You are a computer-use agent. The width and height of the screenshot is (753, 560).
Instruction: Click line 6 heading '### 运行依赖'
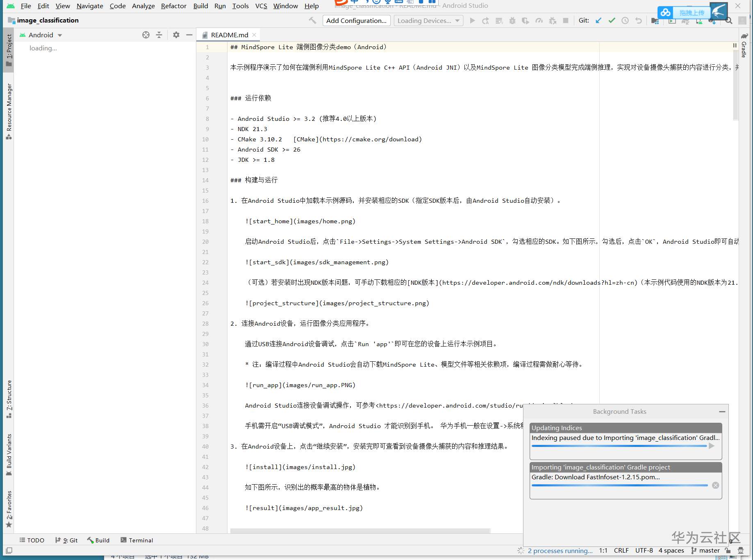click(251, 98)
